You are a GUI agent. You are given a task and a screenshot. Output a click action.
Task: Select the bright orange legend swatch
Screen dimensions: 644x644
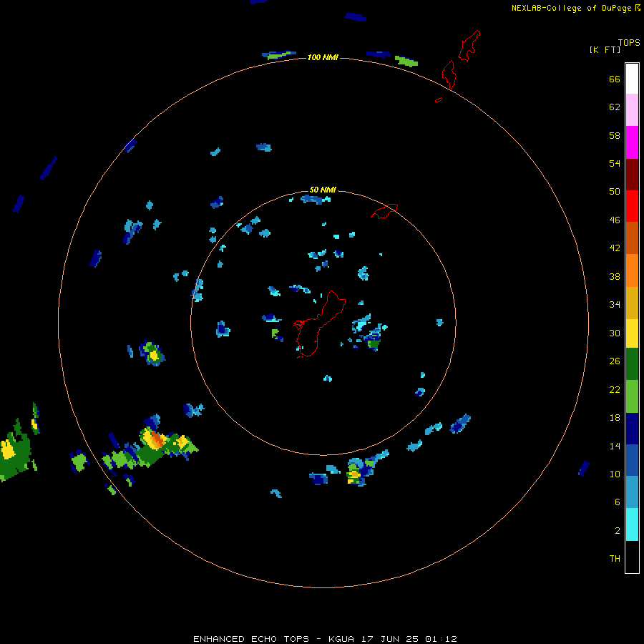pyautogui.click(x=632, y=270)
